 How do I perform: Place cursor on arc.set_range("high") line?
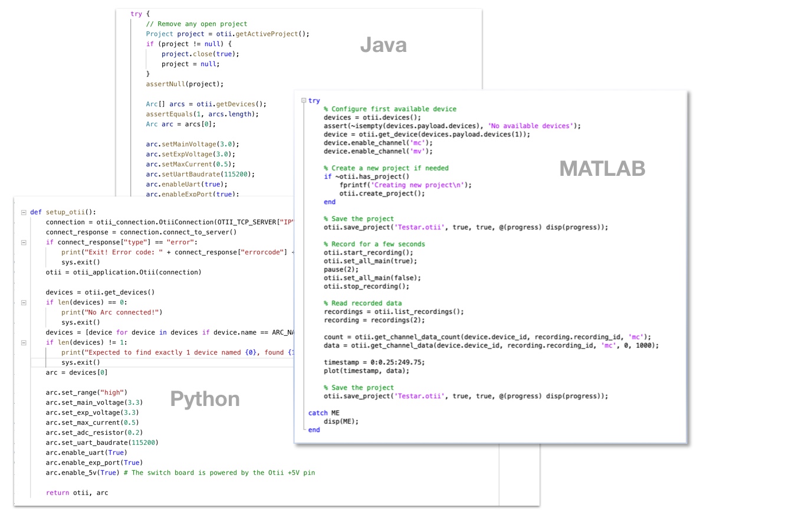[86, 393]
